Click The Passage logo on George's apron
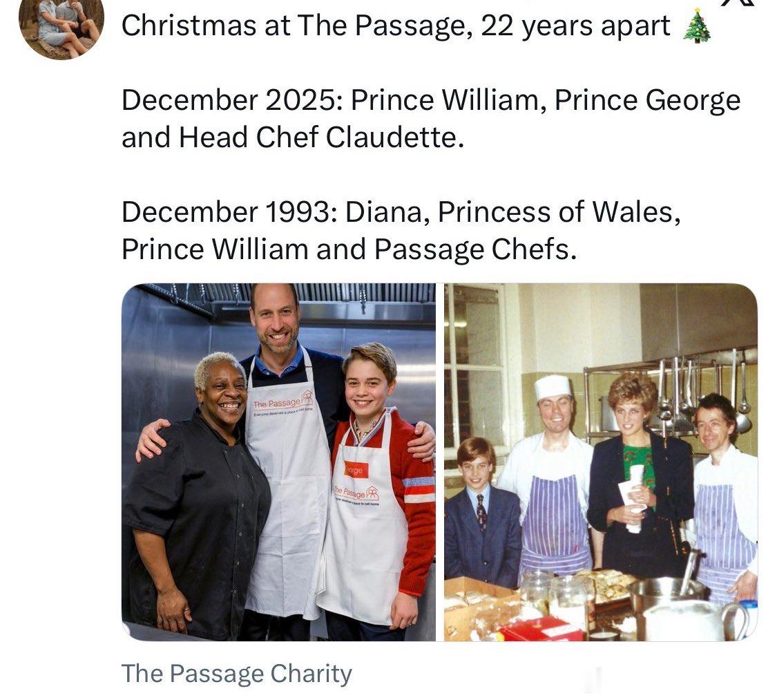This screenshot has height=700, width=777. click(x=357, y=495)
